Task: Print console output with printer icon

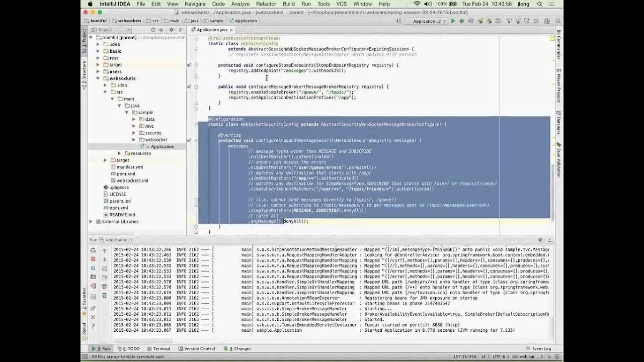Action: point(105,287)
